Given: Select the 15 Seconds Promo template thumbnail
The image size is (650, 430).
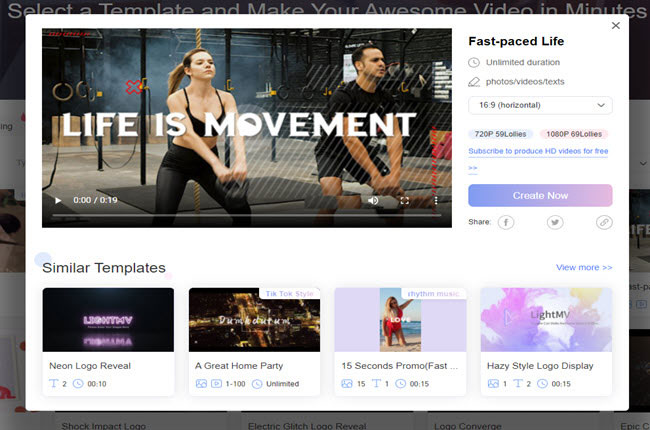Looking at the screenshot, I should coord(400,320).
